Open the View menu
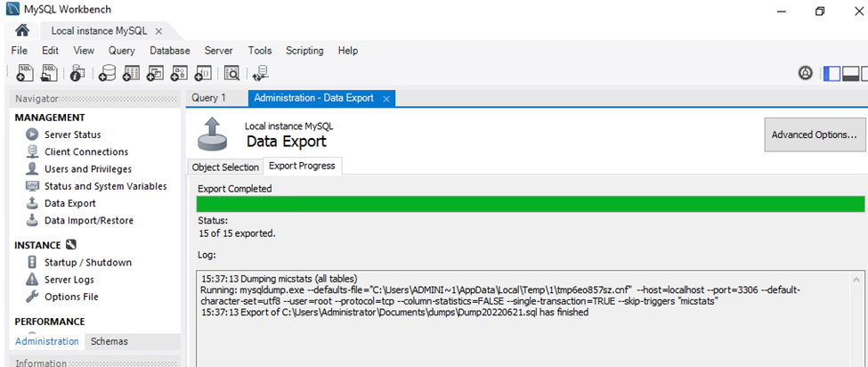Viewport: 868px width, 367px height. point(84,51)
